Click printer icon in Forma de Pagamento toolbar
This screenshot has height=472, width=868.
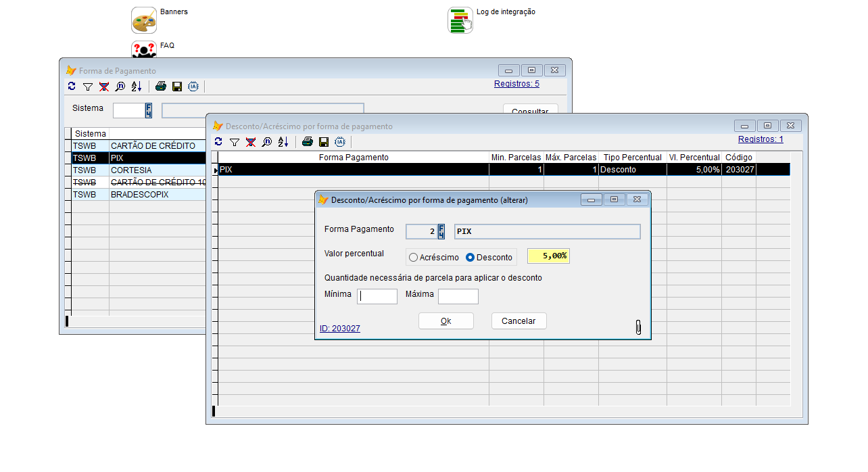161,87
